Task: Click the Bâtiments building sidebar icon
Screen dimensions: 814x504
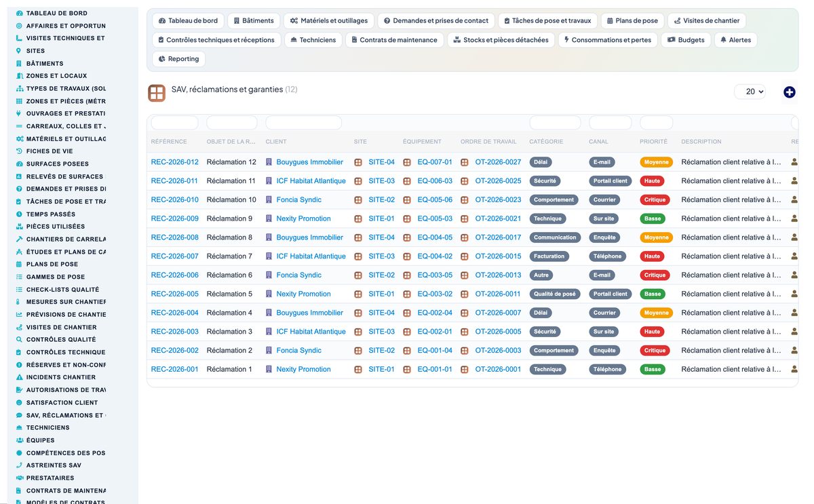Action: (x=19, y=63)
